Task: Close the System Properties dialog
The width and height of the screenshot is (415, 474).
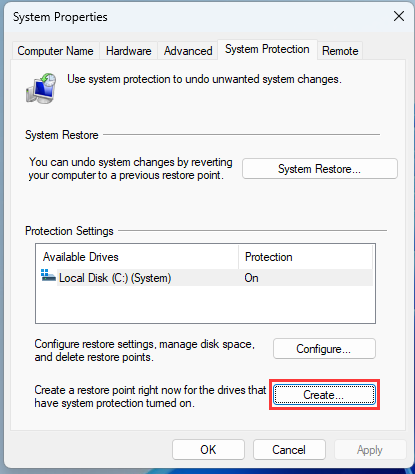Action: tap(399, 16)
